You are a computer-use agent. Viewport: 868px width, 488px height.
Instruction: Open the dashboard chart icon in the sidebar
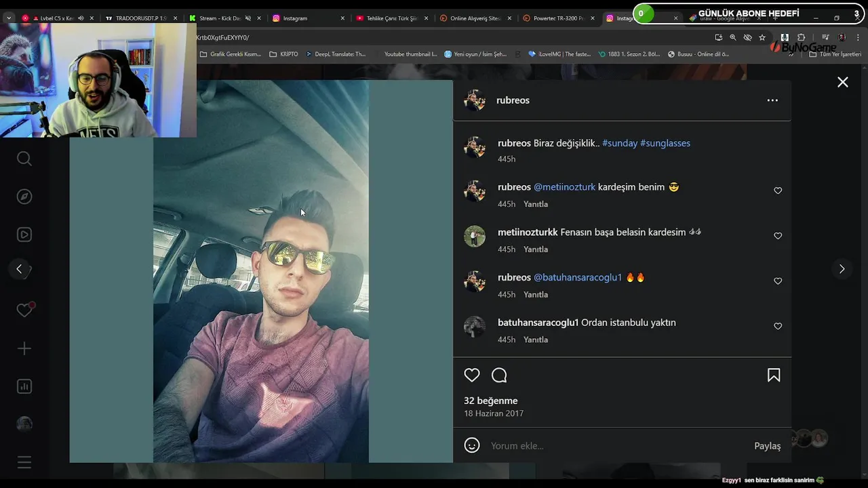pos(24,386)
